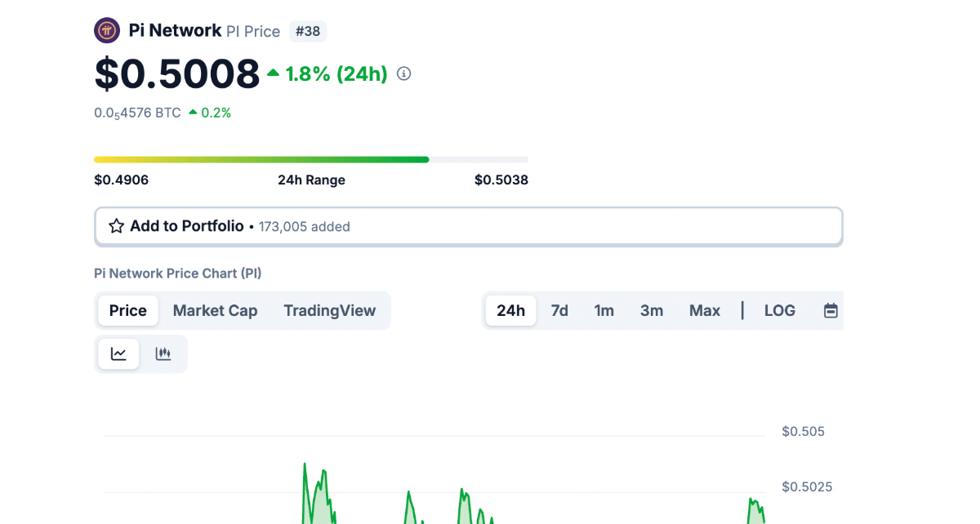
Task: Click the green up arrow beside 0.2%
Action: 193,113
